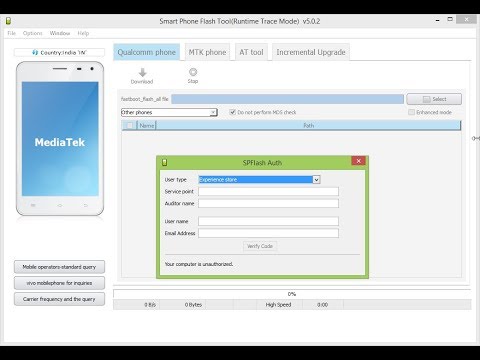Click the Country:India IN field
The image size is (480, 360).
click(59, 52)
